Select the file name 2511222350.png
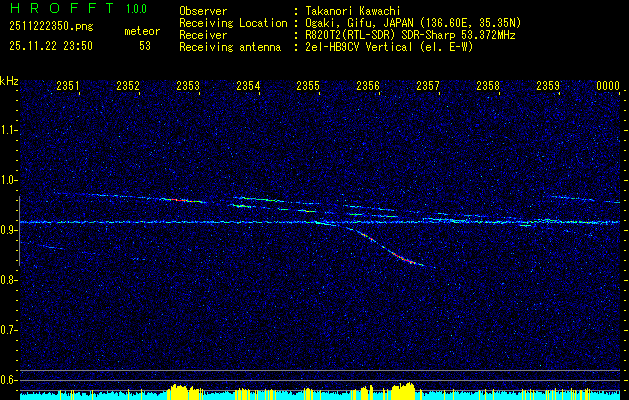Screen dimensions: 629x400 pyautogui.click(x=51, y=27)
